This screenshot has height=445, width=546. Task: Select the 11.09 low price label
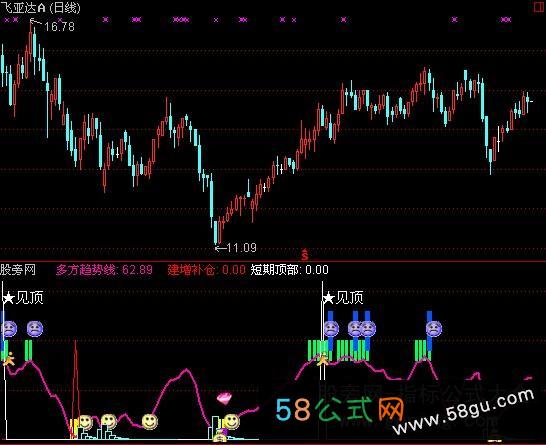click(241, 248)
